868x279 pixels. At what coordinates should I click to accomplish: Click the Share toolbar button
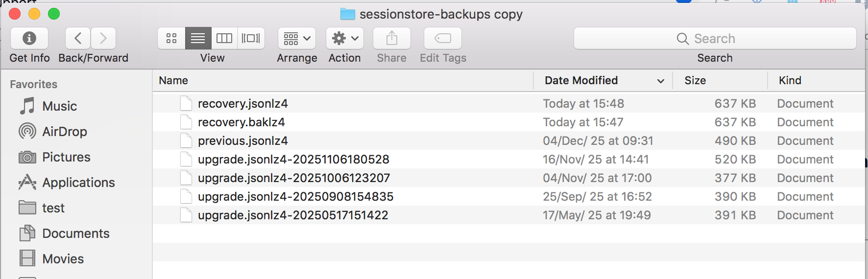[392, 38]
